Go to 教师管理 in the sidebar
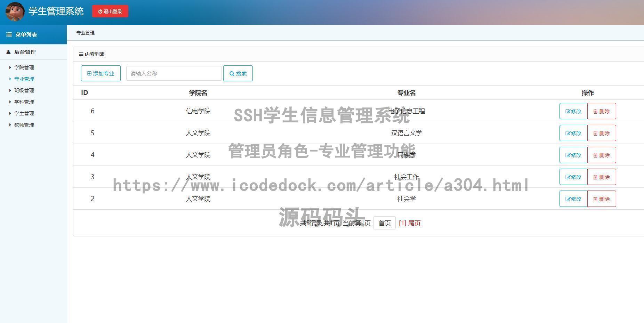Viewport: 644px width, 323px height. click(x=24, y=125)
